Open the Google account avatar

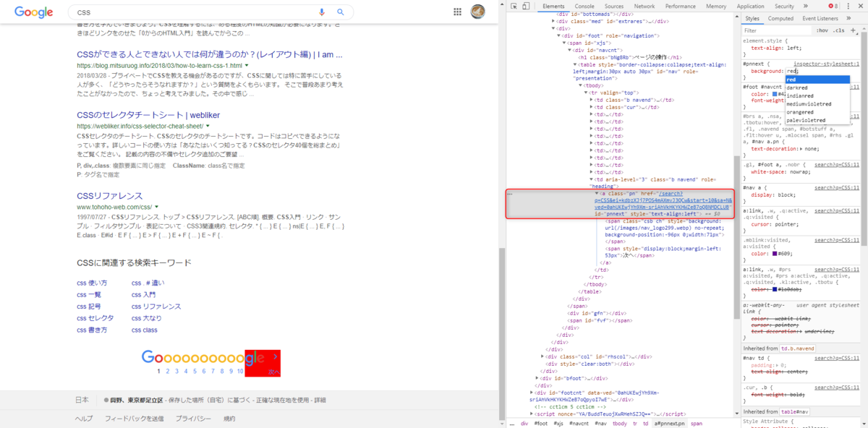click(477, 12)
